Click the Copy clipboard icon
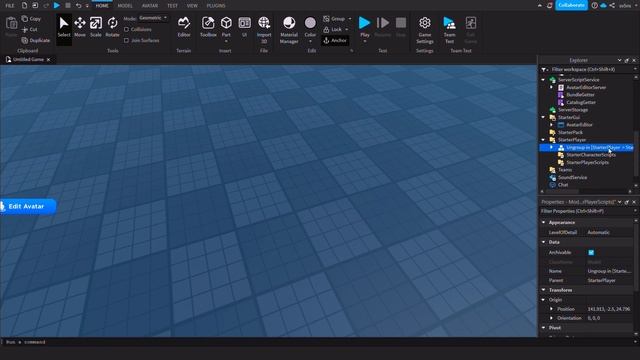Viewport: 640px width, 360px height. click(x=25, y=19)
